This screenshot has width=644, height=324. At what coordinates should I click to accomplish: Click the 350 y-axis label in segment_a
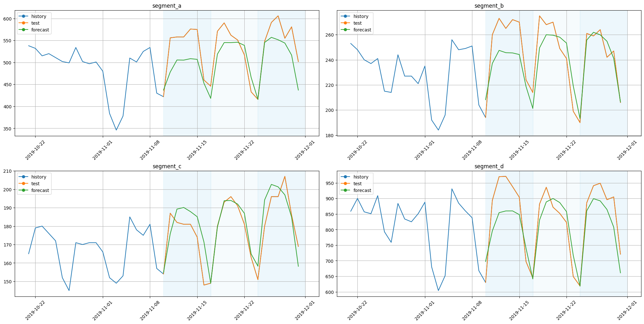8,129
